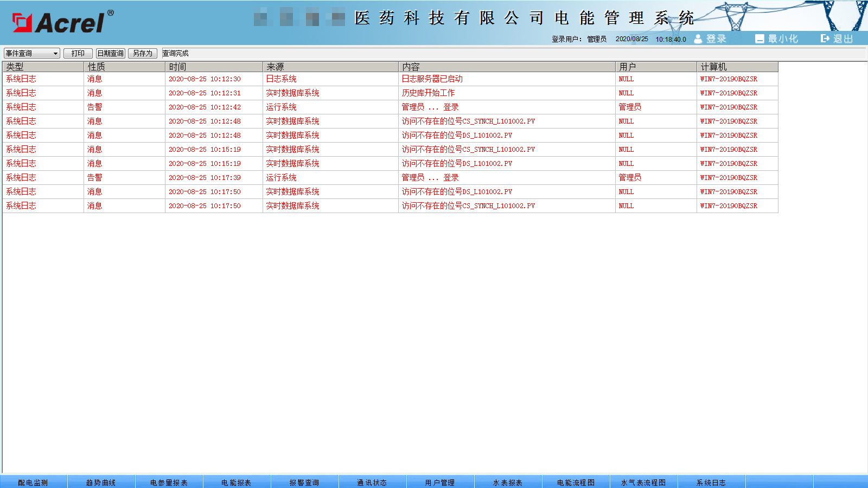The image size is (868, 488).
Task: Switch to the 配电监测 tab
Action: 33,482
